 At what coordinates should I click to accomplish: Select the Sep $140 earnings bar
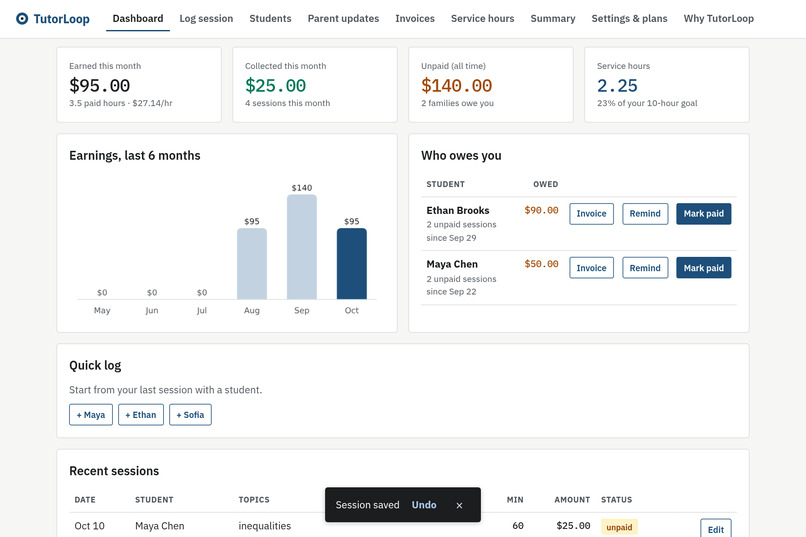(302, 247)
